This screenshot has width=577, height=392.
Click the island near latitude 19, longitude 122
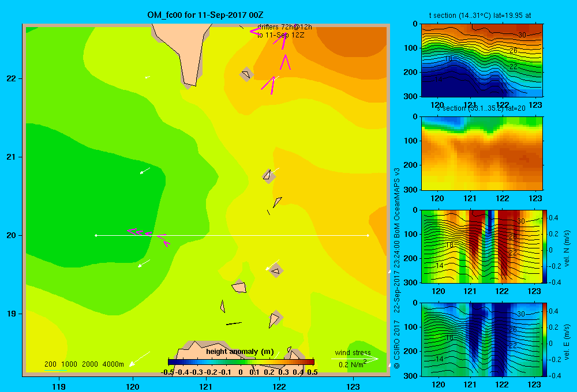click(275, 318)
